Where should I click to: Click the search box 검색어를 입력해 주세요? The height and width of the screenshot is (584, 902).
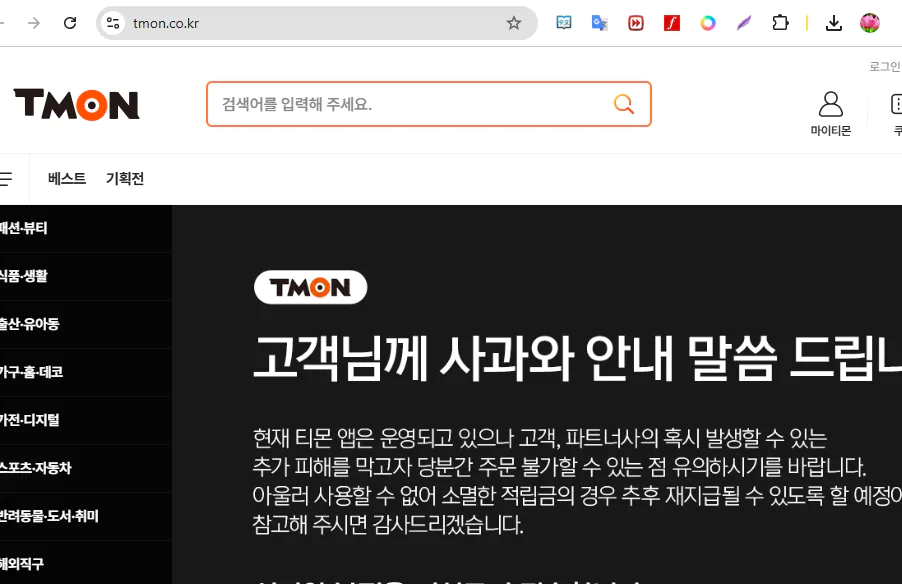coord(429,104)
